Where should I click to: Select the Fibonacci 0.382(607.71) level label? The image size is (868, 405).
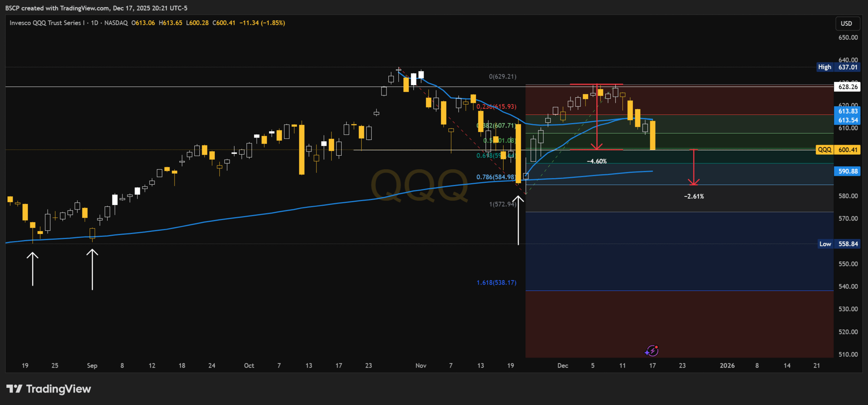tap(496, 126)
